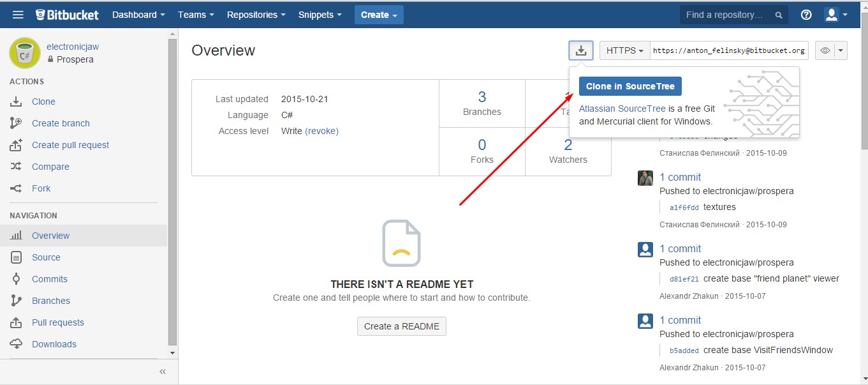Open the user profile avatar menu
868x385 pixels.
point(835,15)
